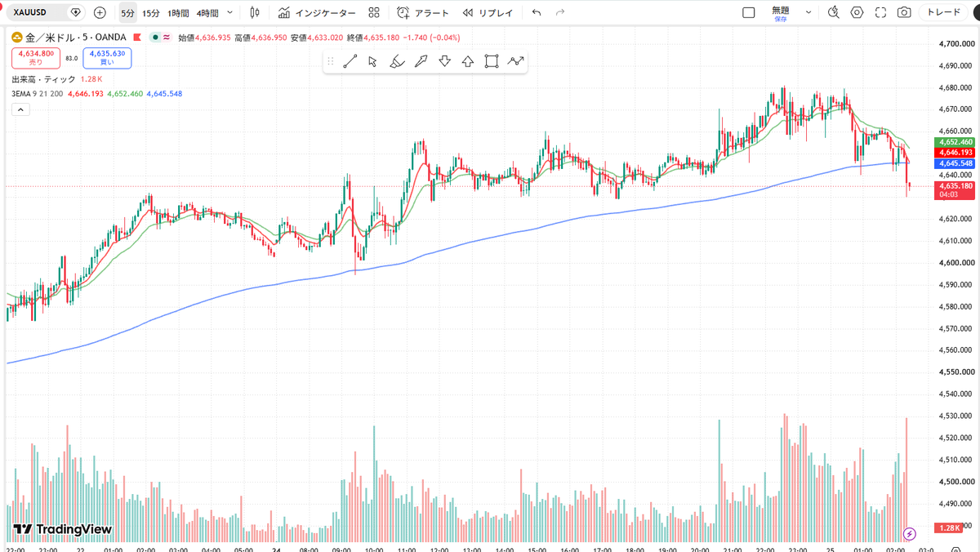Viewport: 980px width, 552px height.
Task: Click the 買い buy price button
Action: point(107,57)
